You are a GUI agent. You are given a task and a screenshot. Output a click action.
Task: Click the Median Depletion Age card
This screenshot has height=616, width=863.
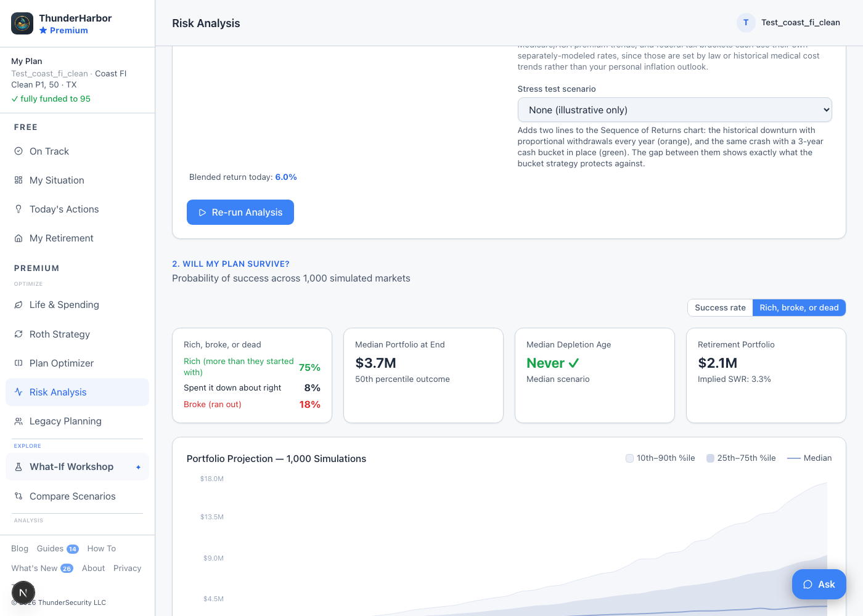[595, 375]
